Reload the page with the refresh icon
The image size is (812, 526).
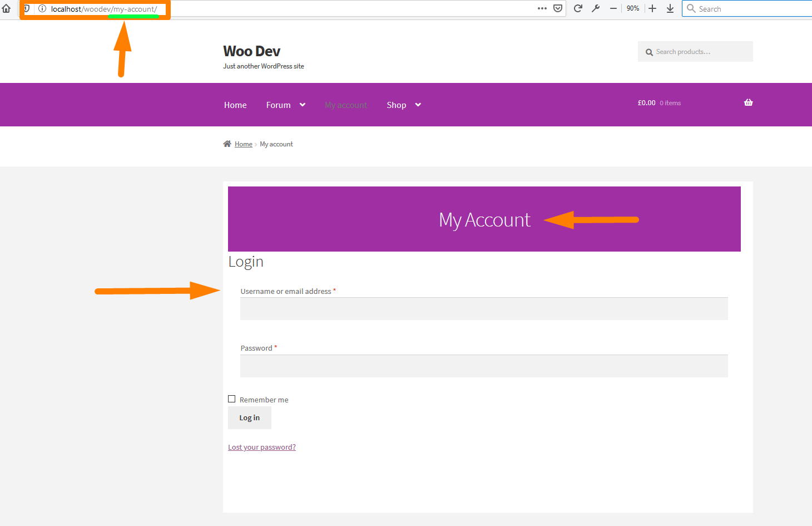pyautogui.click(x=578, y=8)
